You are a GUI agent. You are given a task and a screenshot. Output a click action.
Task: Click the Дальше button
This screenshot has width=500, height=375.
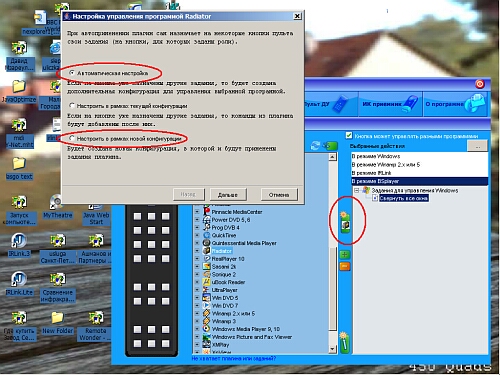click(228, 195)
